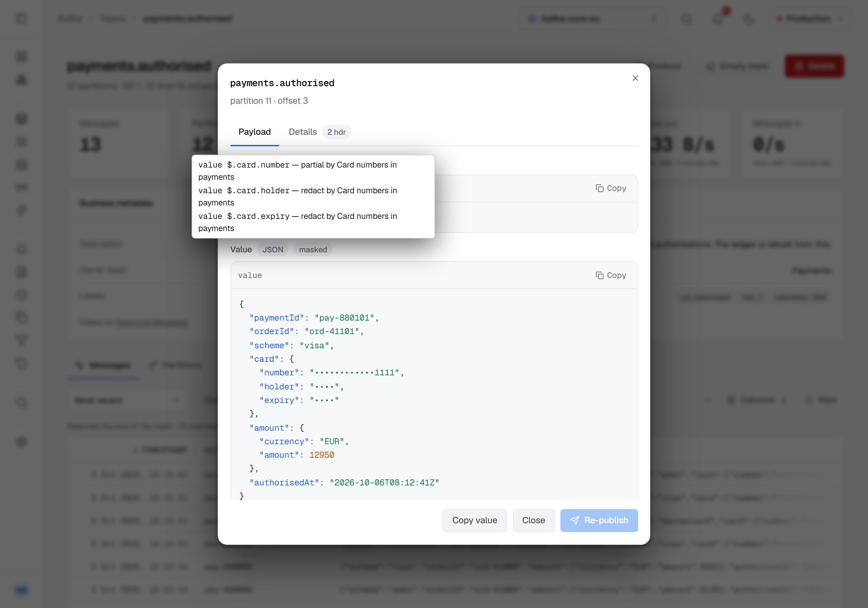Image resolution: width=868 pixels, height=608 pixels.
Task: Select the Messages tab in the background page
Action: pos(103,365)
